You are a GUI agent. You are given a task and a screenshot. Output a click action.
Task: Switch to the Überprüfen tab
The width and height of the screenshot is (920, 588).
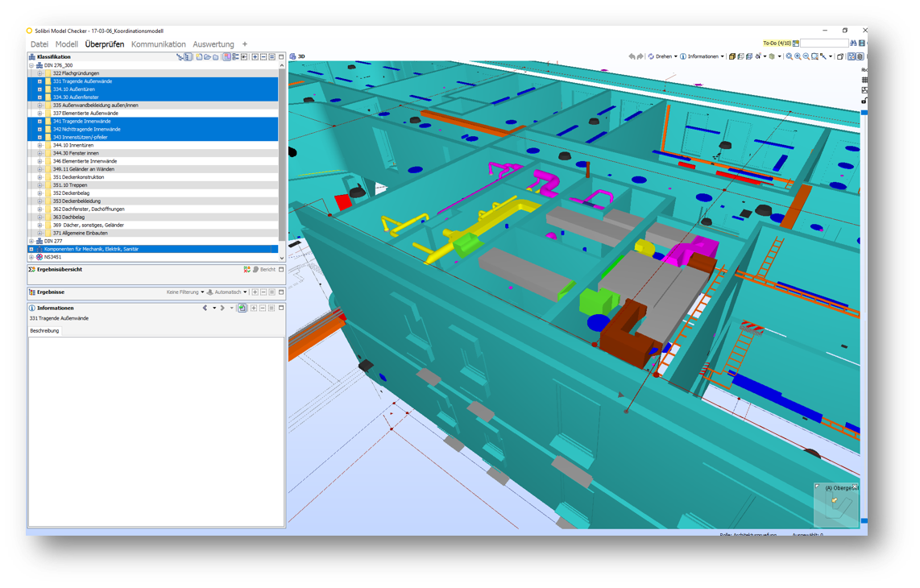coord(105,44)
